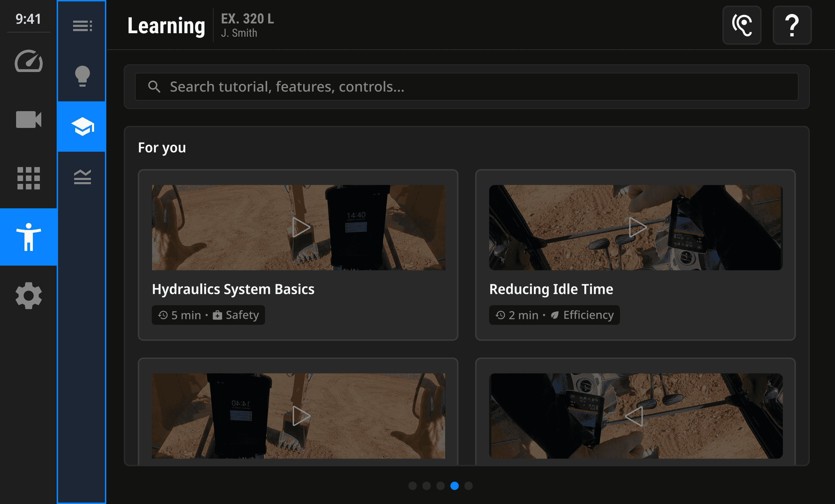Open the apps grid icon
Image resolution: width=835 pixels, height=504 pixels.
[x=29, y=178]
